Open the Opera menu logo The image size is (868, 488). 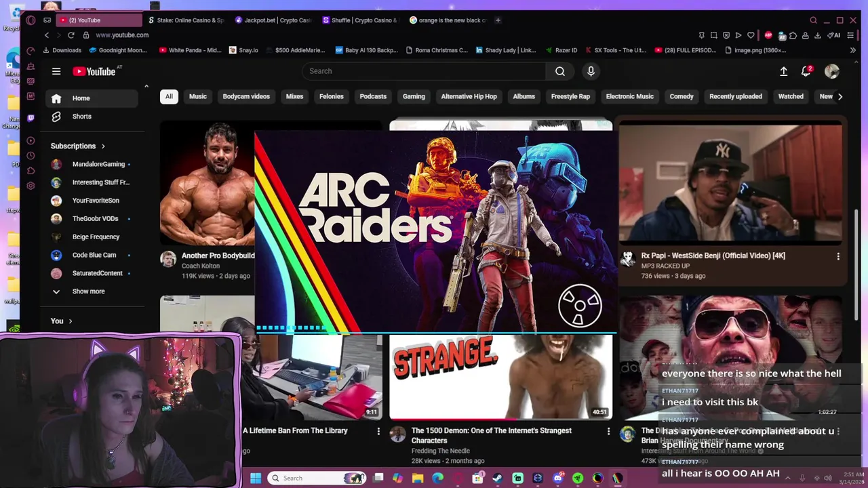(31, 20)
